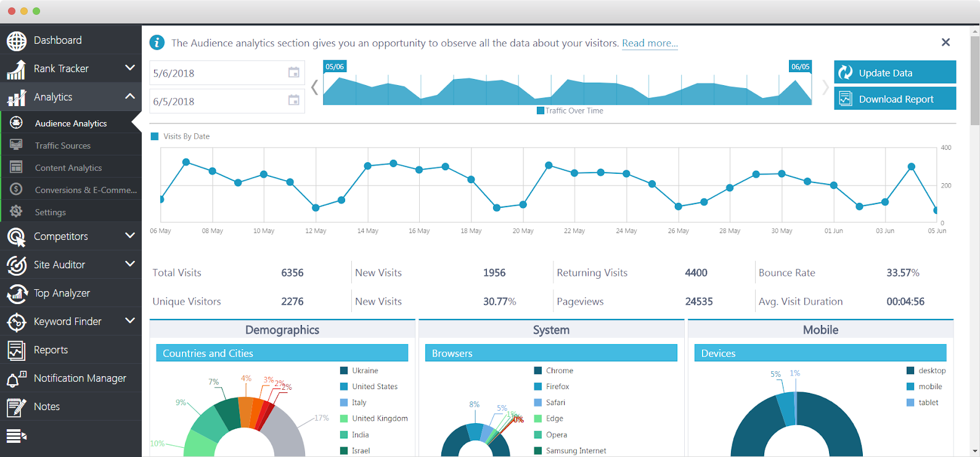Collapse the Analytics section chevron
The width and height of the screenshot is (980, 457).
130,96
